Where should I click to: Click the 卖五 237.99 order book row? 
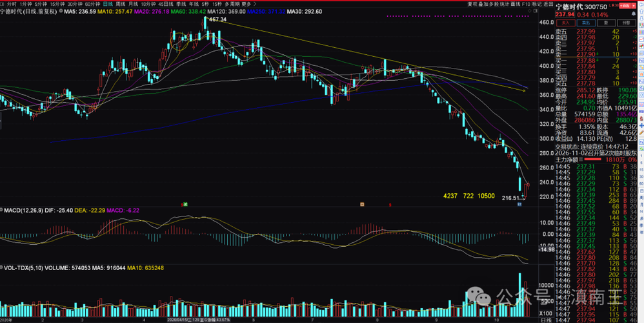tap(596, 32)
